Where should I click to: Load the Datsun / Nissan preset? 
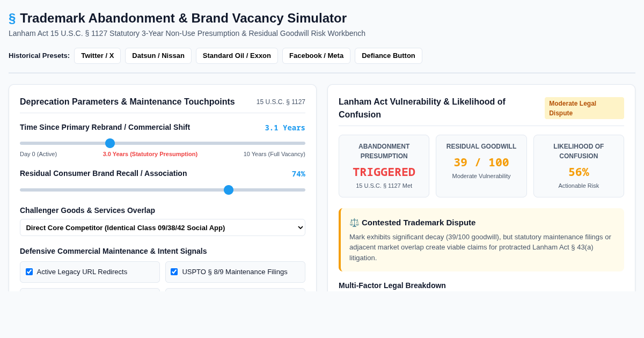pyautogui.click(x=158, y=56)
